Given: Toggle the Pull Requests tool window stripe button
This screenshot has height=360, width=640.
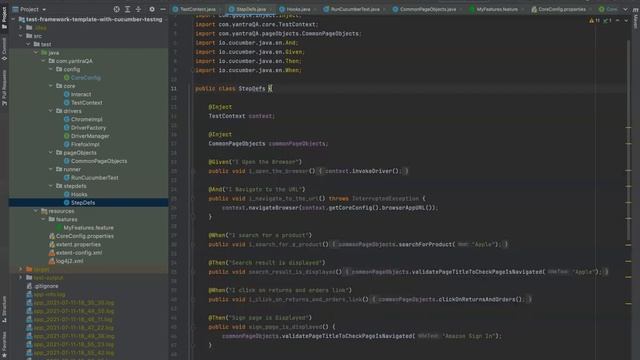Looking at the screenshot, I should [x=4, y=88].
